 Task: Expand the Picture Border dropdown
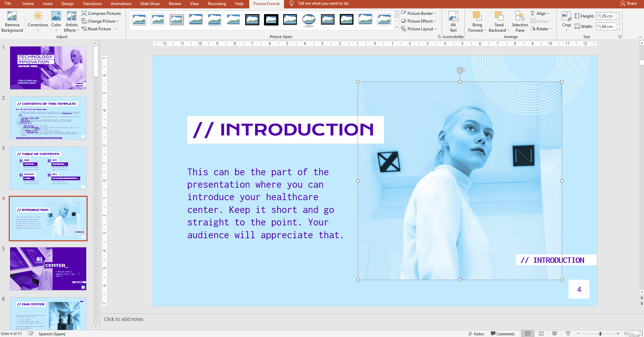click(x=420, y=13)
